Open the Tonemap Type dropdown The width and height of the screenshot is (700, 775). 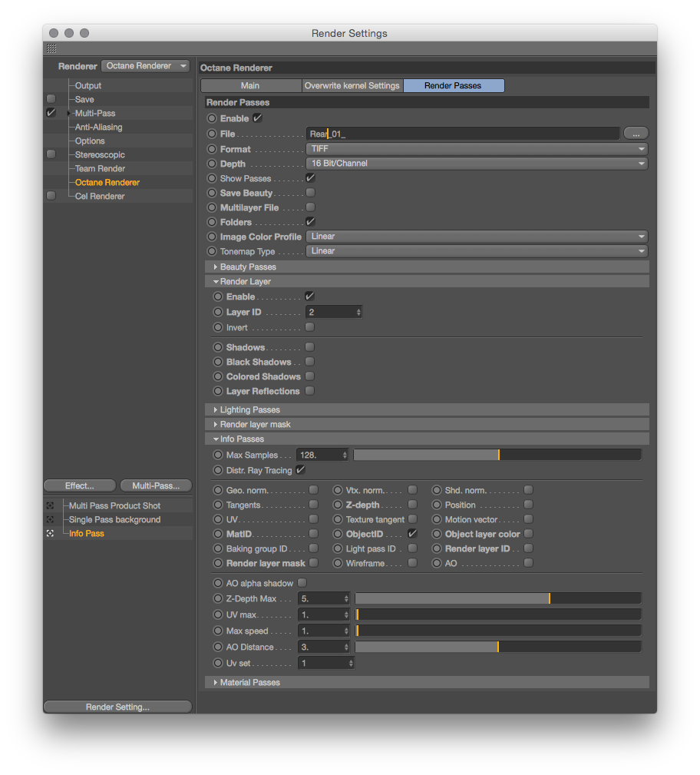click(477, 251)
